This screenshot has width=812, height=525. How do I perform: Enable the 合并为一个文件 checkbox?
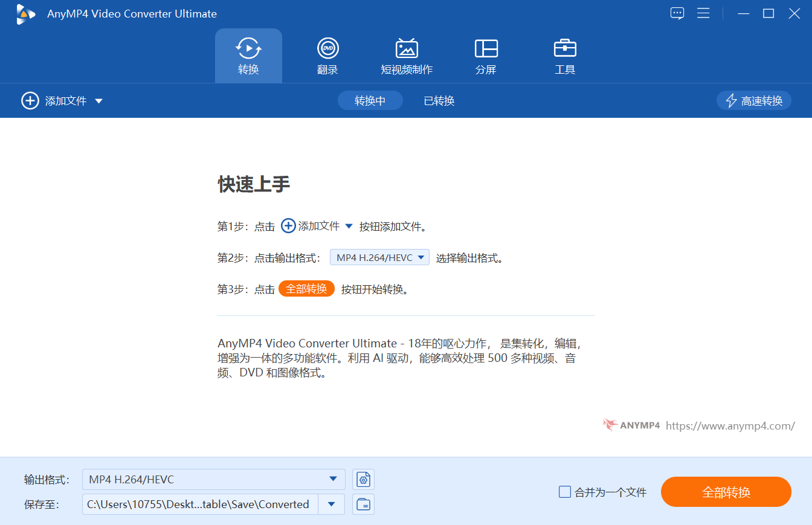pos(565,492)
